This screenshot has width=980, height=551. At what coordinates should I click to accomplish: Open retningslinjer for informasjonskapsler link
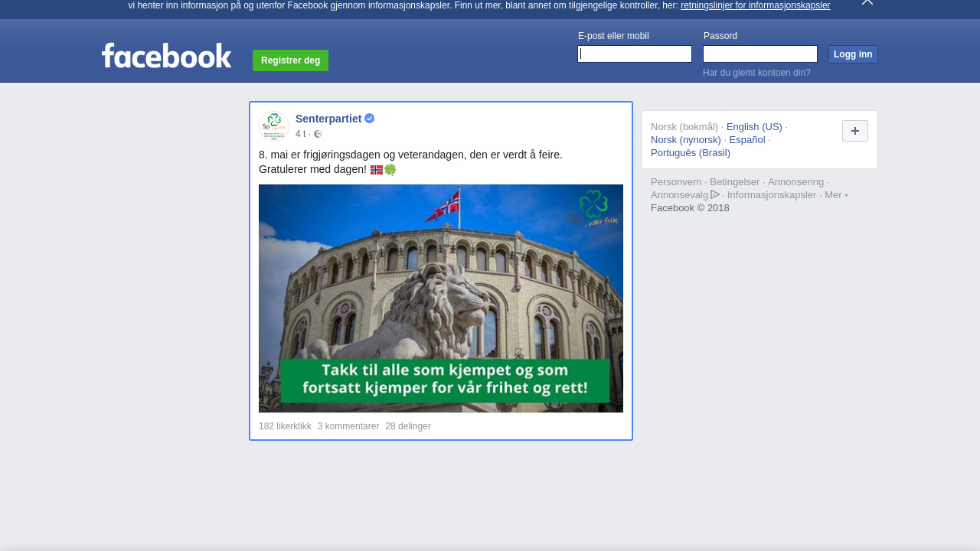coord(755,5)
